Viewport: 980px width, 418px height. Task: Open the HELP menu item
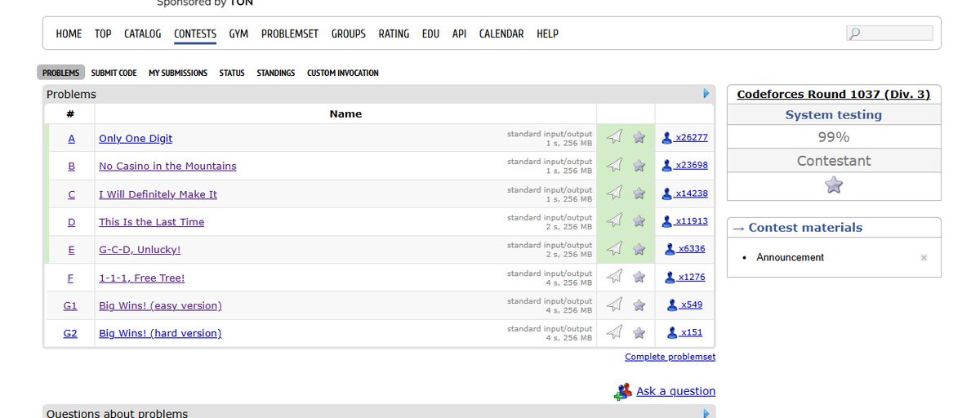pos(547,33)
